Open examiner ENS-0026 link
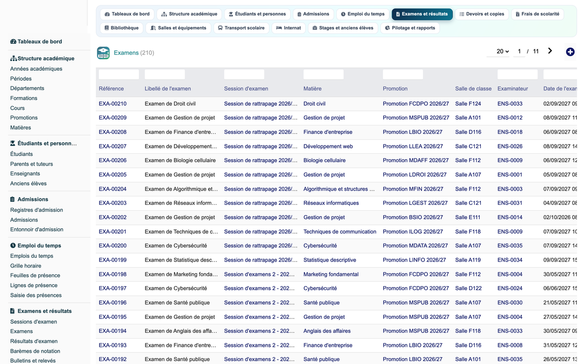Image resolution: width=588 pixels, height=364 pixels. point(510,146)
